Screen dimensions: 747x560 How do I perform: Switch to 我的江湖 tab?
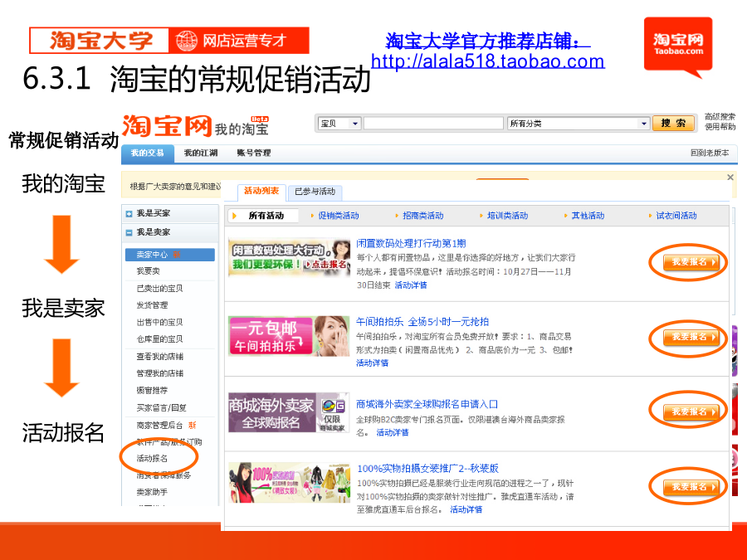point(201,153)
